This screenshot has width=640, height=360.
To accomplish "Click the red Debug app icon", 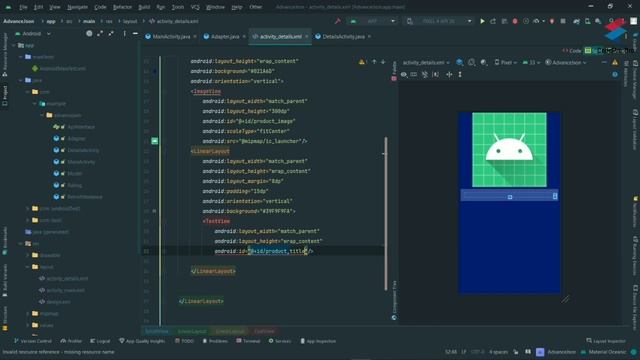I will (515, 21).
